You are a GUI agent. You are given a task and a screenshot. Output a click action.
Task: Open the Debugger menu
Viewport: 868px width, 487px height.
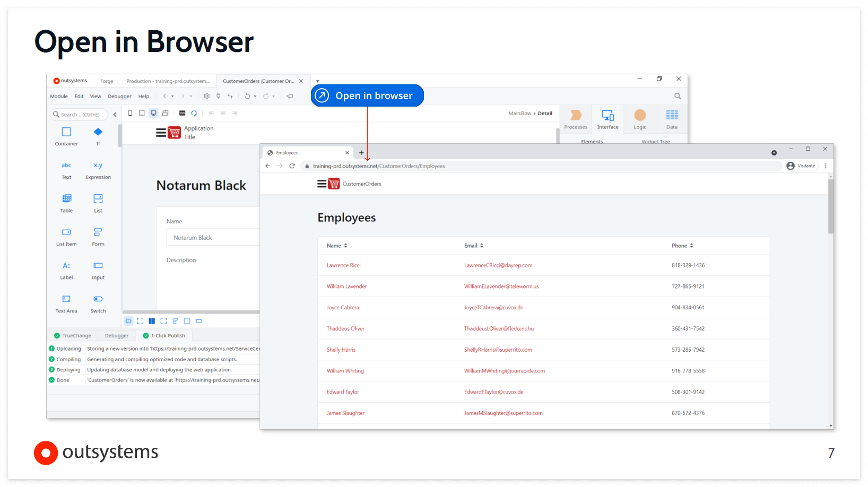tap(119, 96)
